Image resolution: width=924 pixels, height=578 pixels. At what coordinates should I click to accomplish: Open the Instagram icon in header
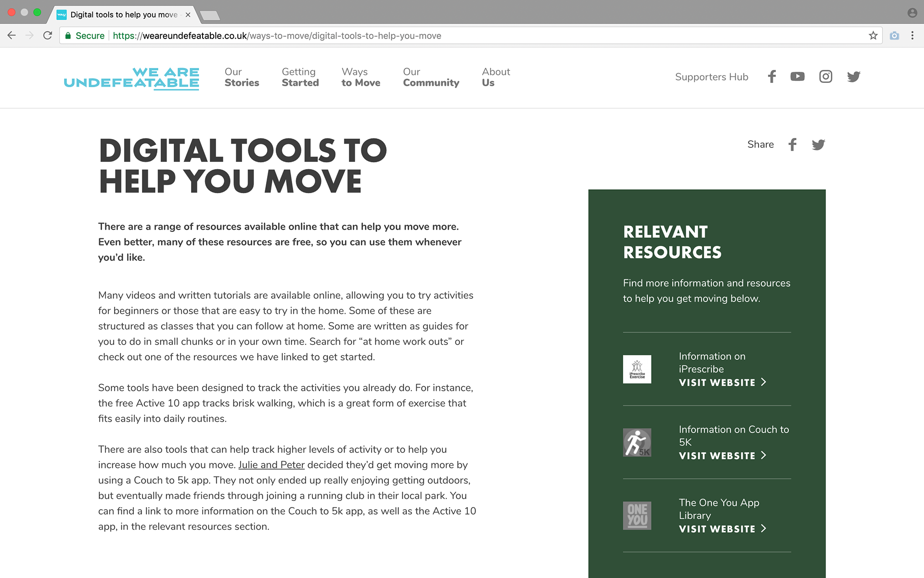(x=826, y=77)
